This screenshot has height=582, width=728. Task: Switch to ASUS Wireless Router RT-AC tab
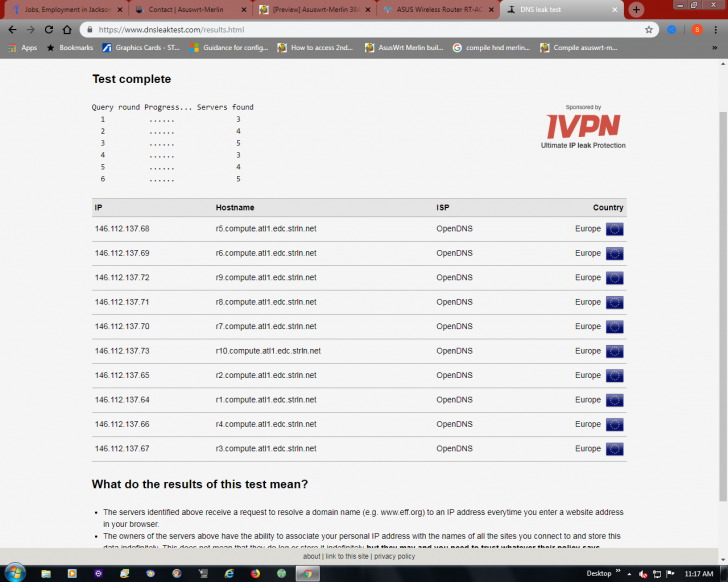point(439,10)
